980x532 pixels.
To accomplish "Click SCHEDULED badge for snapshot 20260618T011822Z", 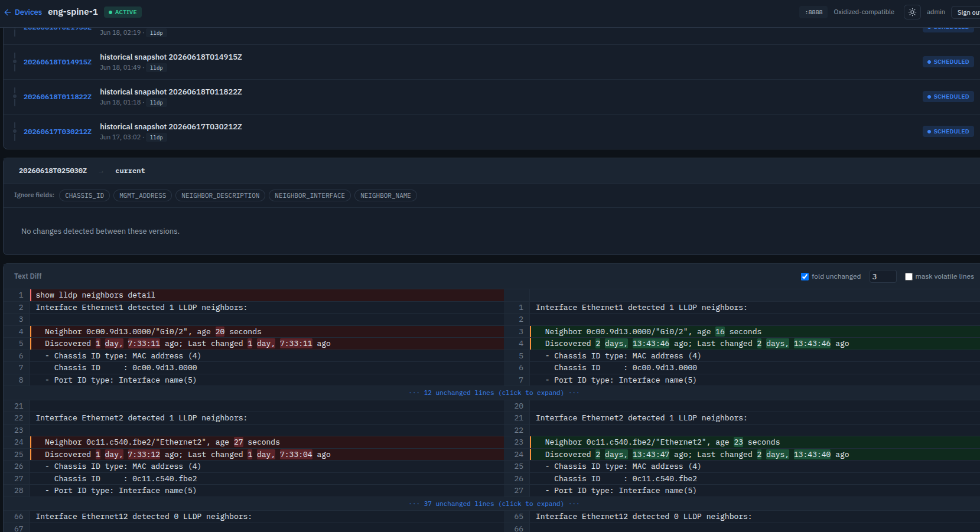I will click(x=948, y=96).
